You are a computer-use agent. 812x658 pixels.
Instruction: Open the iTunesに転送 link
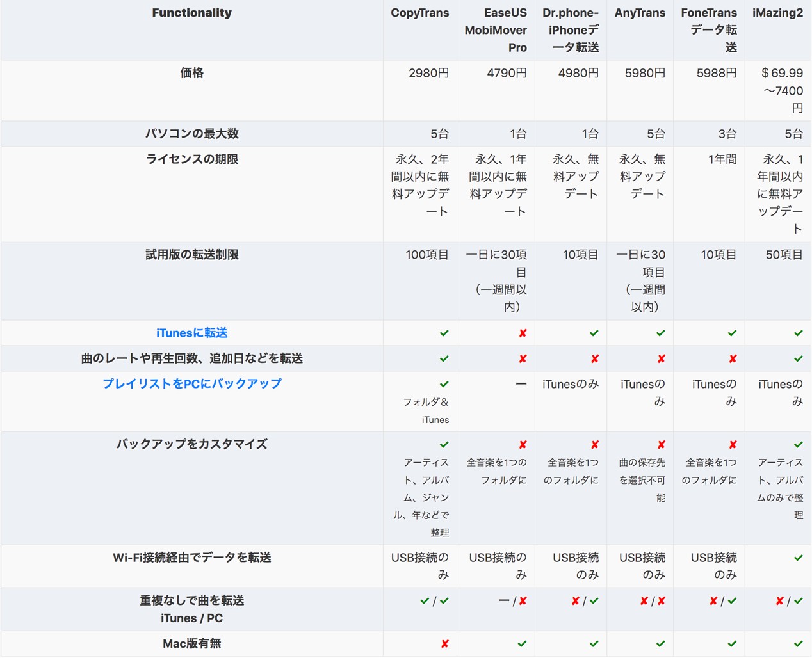[191, 333]
